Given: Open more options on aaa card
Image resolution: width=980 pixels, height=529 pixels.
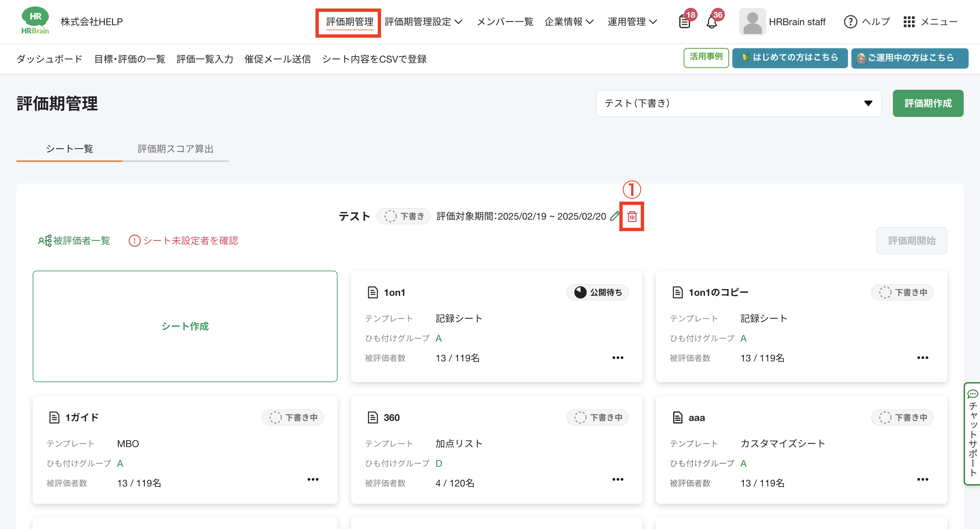Looking at the screenshot, I should (922, 479).
